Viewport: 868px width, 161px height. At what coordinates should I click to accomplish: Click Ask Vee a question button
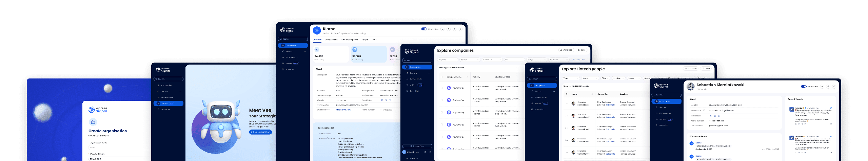coord(260,132)
